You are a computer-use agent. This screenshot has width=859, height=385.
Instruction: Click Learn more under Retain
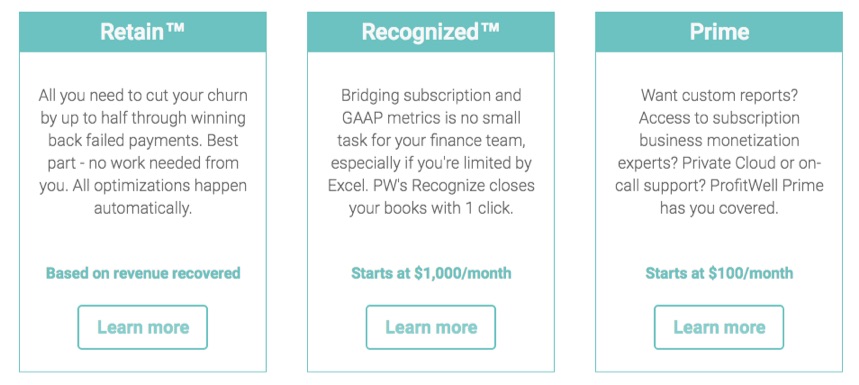coord(142,327)
